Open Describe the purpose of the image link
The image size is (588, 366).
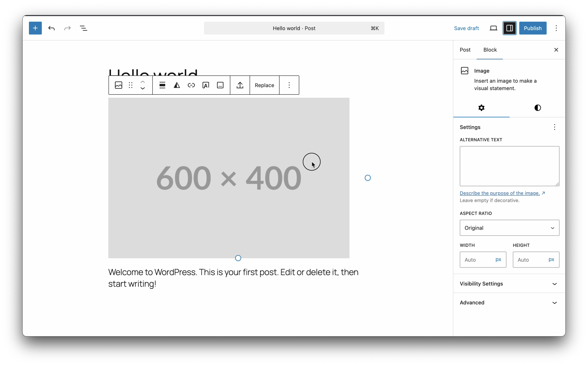pyautogui.click(x=500, y=193)
